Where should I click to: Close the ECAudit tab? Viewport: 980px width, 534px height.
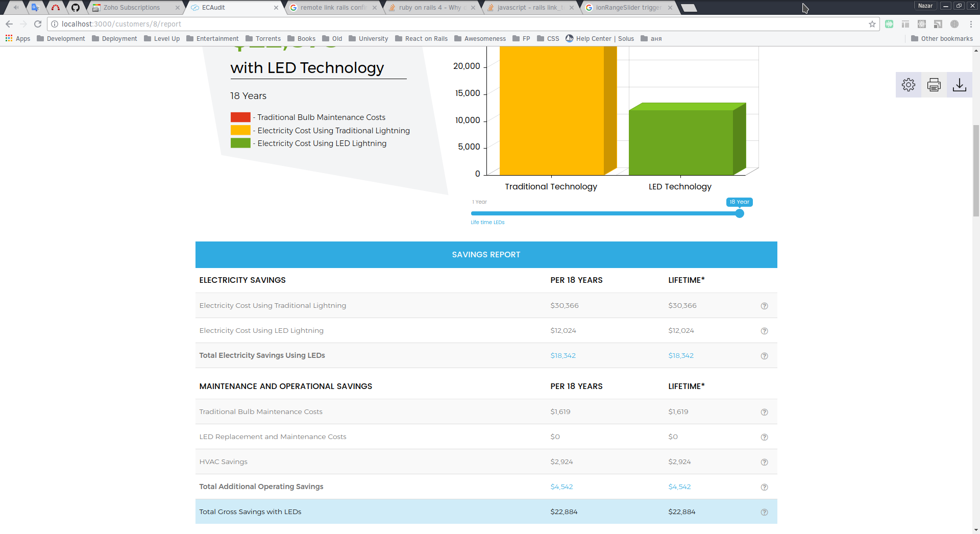click(276, 8)
